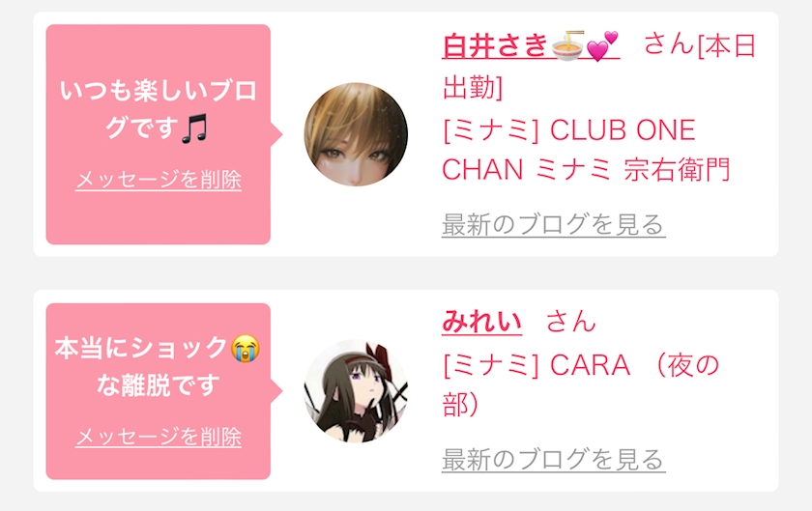Image resolution: width=812 pixels, height=511 pixels.
Task: Delete the いつも楽しいブログです message
Action: tap(158, 181)
